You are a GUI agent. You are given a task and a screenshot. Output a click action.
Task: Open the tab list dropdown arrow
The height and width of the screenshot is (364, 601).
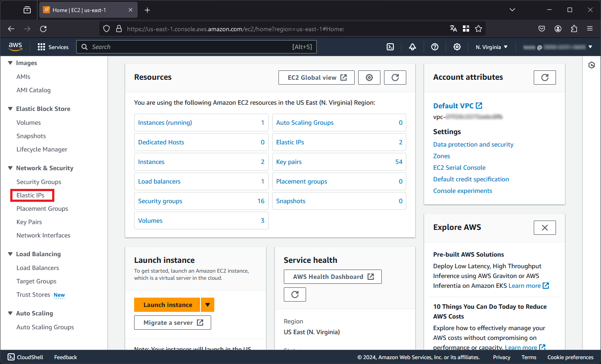pyautogui.click(x=512, y=10)
